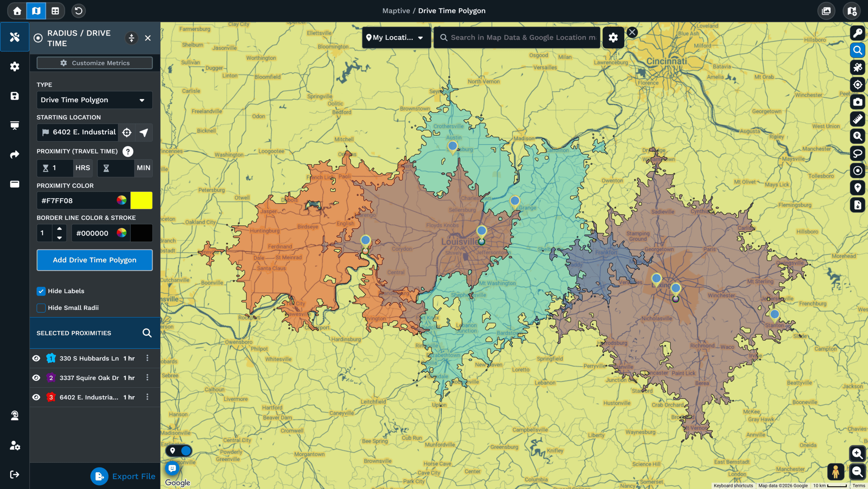Click the proximity color hex field
868x489 pixels.
[76, 201]
